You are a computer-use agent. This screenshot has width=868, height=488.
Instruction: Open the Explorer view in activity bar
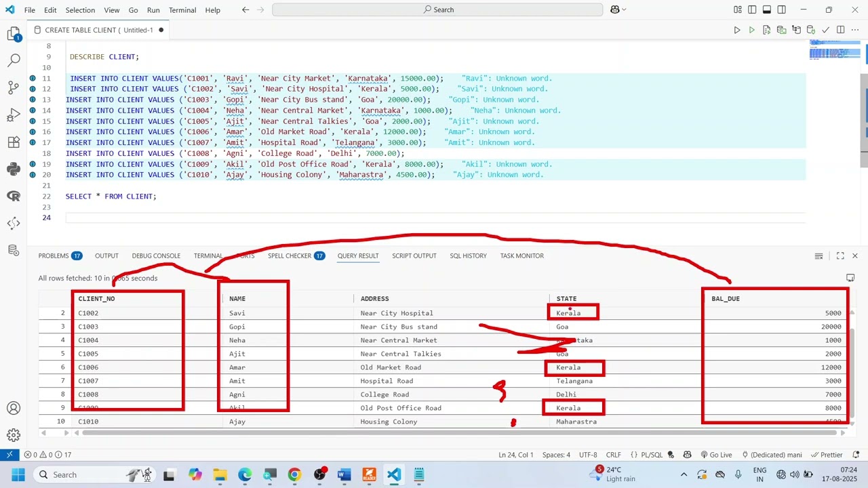click(x=14, y=34)
